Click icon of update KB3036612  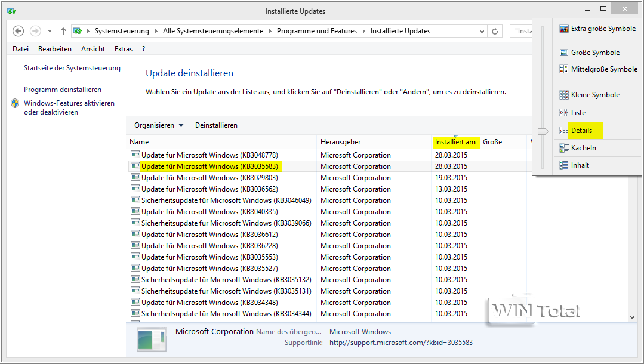[135, 234]
